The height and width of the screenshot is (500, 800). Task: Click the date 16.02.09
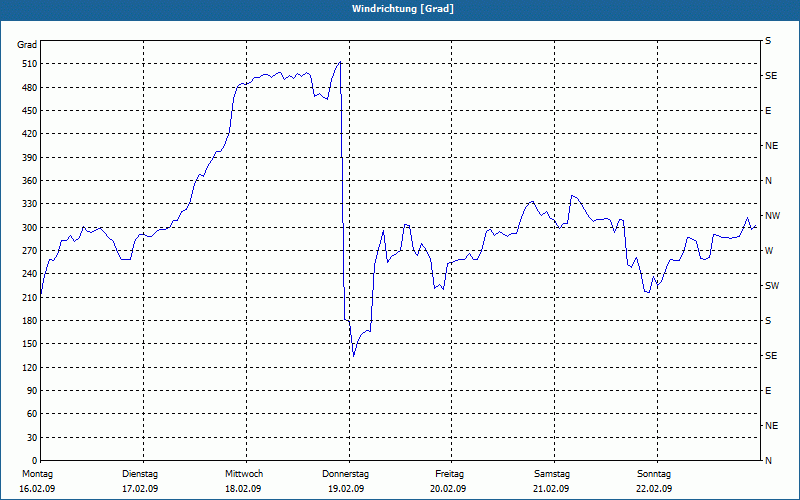coord(37,489)
